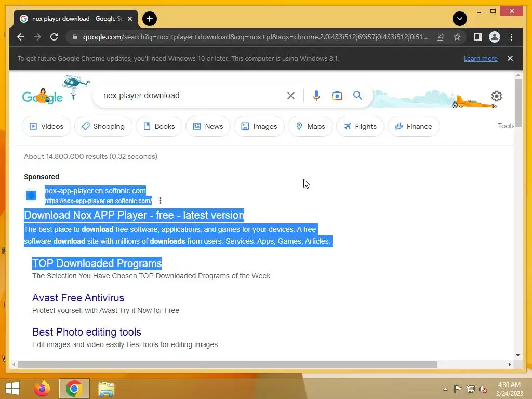This screenshot has height=399, width=532.
Task: Filter results by Books
Action: [x=159, y=126]
